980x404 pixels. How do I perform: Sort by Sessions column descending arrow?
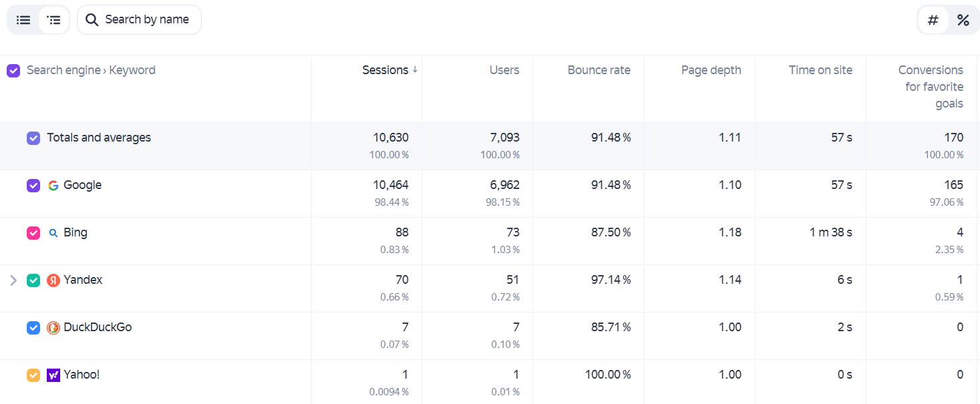pyautogui.click(x=415, y=69)
